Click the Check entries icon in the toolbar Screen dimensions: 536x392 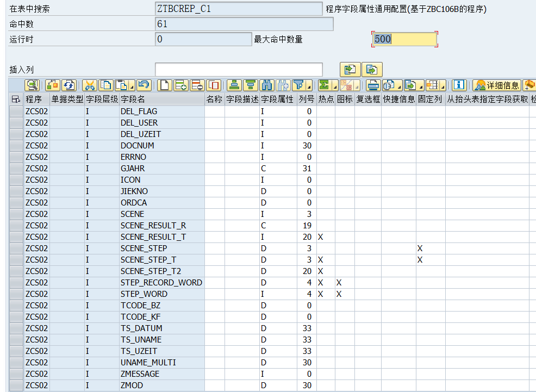(53, 85)
